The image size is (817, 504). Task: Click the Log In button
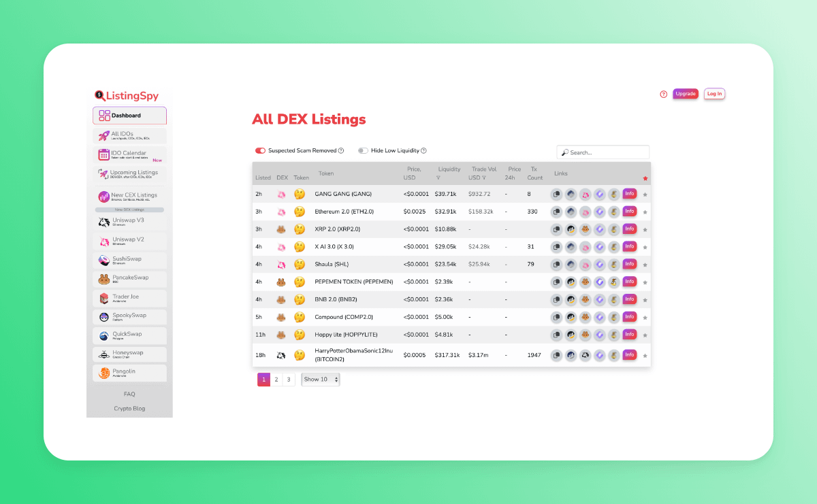pyautogui.click(x=714, y=94)
